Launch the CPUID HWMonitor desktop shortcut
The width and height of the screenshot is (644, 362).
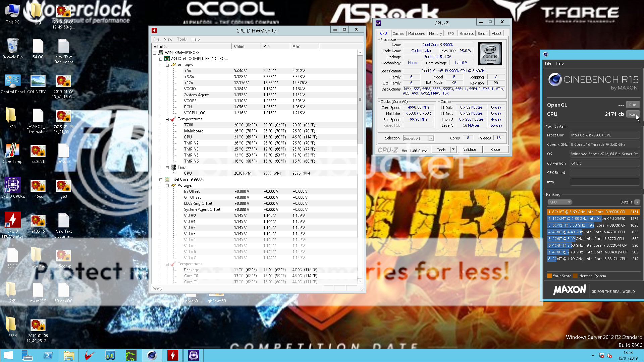point(12,225)
